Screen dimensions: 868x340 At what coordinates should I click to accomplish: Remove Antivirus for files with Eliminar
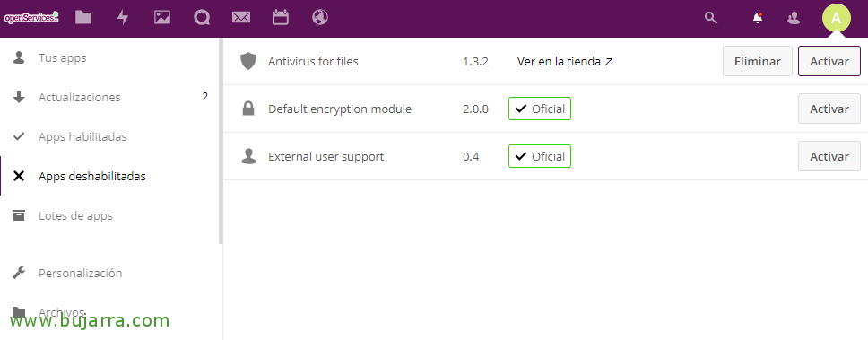(x=758, y=61)
